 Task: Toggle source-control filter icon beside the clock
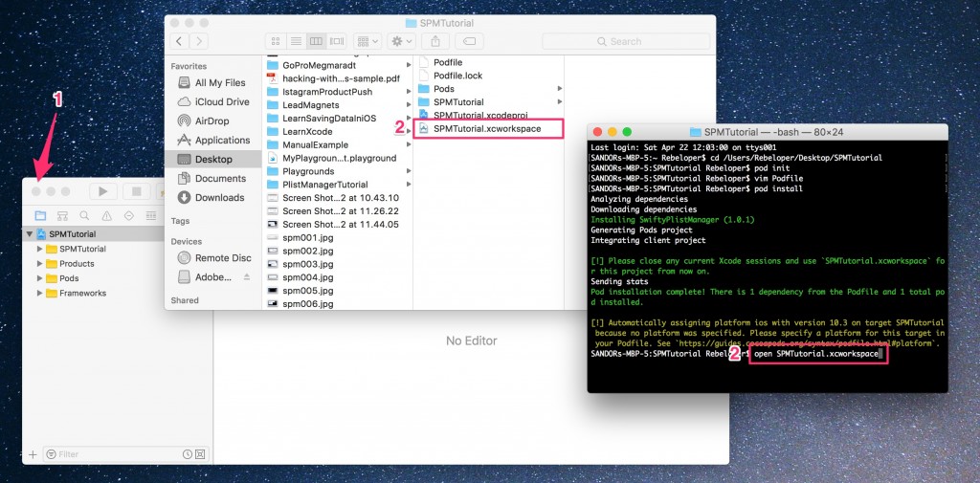click(x=200, y=454)
